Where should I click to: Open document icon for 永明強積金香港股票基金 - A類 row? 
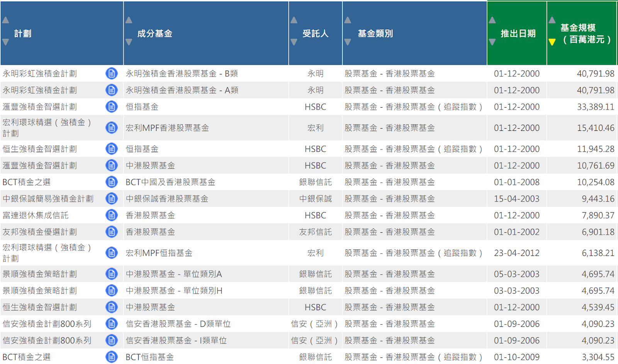[112, 90]
